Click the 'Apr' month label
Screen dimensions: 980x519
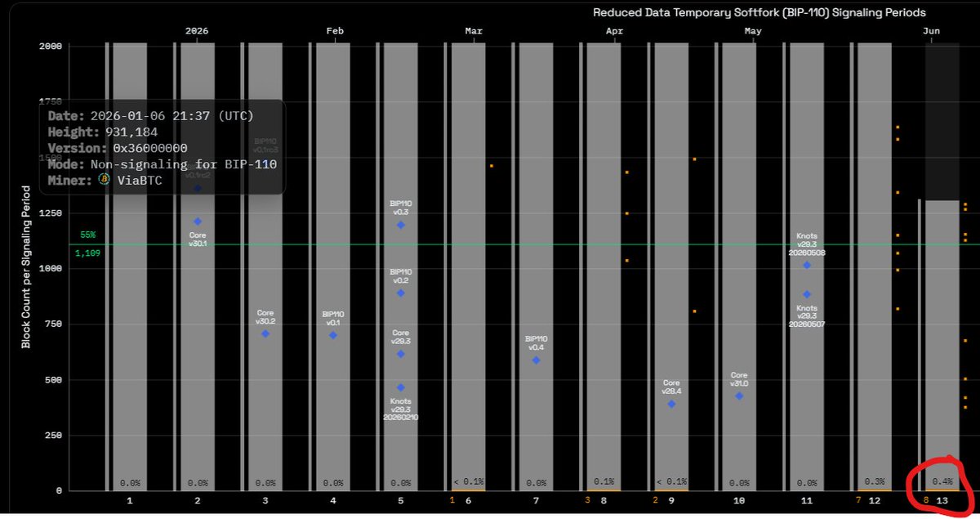pyautogui.click(x=614, y=31)
